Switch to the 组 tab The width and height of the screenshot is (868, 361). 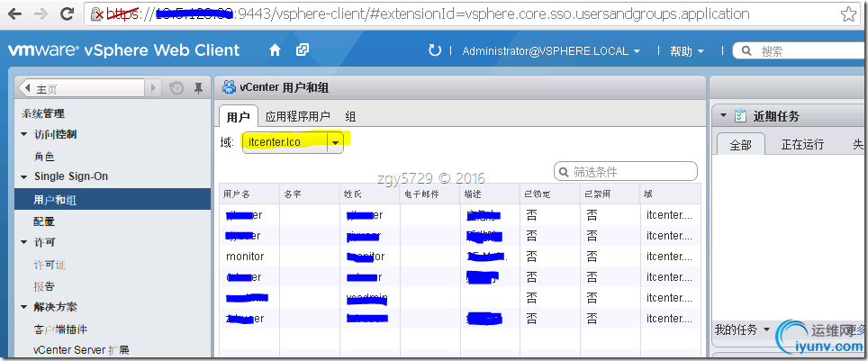pos(350,116)
